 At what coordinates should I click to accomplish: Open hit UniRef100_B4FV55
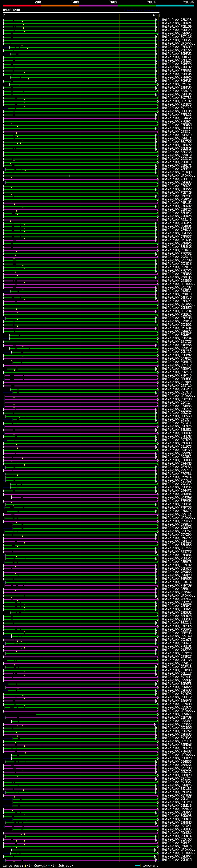coord(177,345)
